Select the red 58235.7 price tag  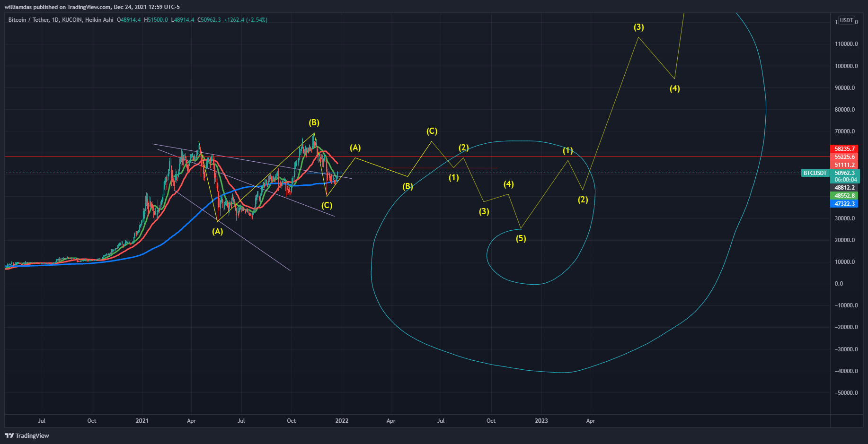pos(844,149)
